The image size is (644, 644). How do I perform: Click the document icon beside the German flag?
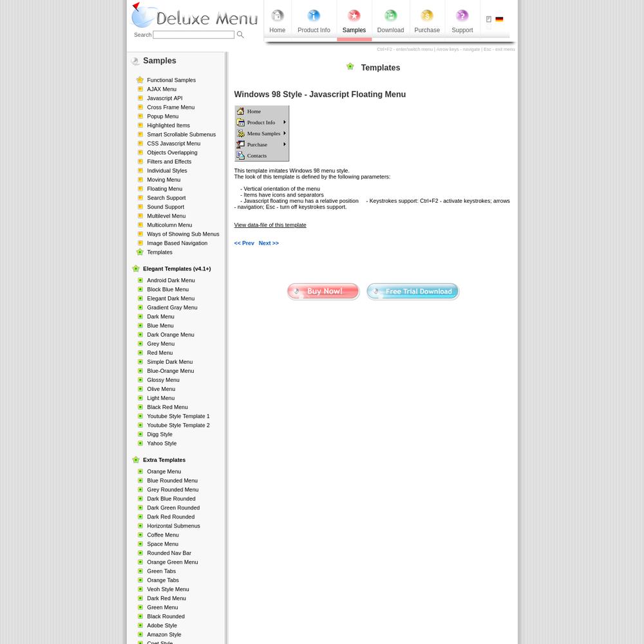(489, 19)
